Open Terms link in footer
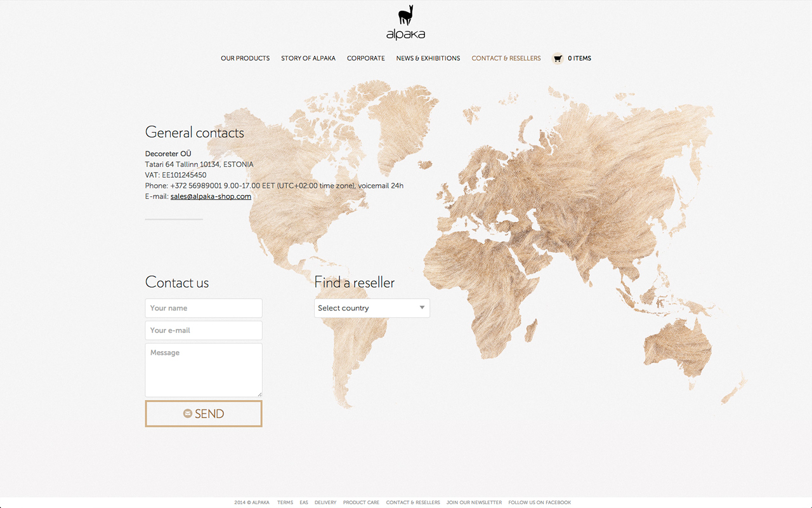This screenshot has width=812, height=508. point(285,502)
